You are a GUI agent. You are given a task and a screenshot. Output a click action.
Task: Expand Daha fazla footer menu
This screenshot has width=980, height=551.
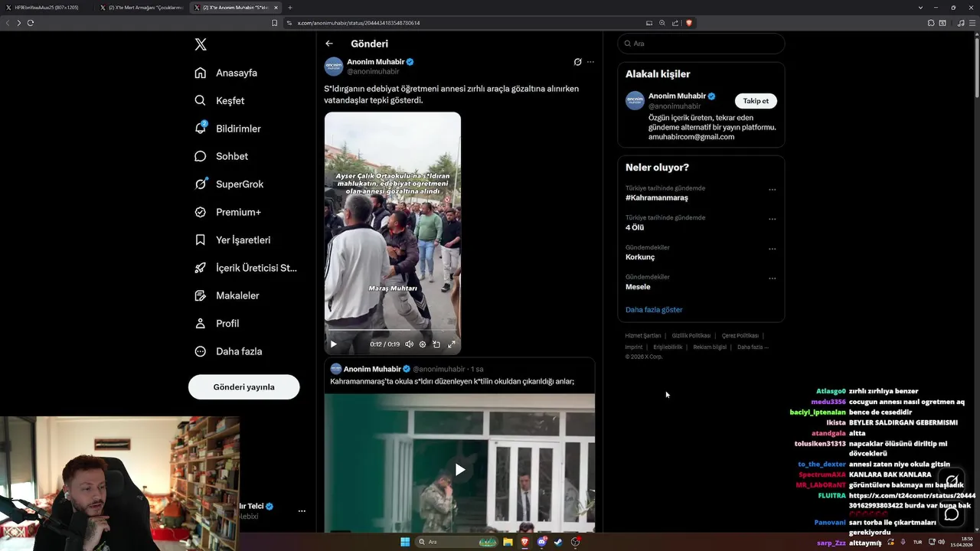[753, 347]
